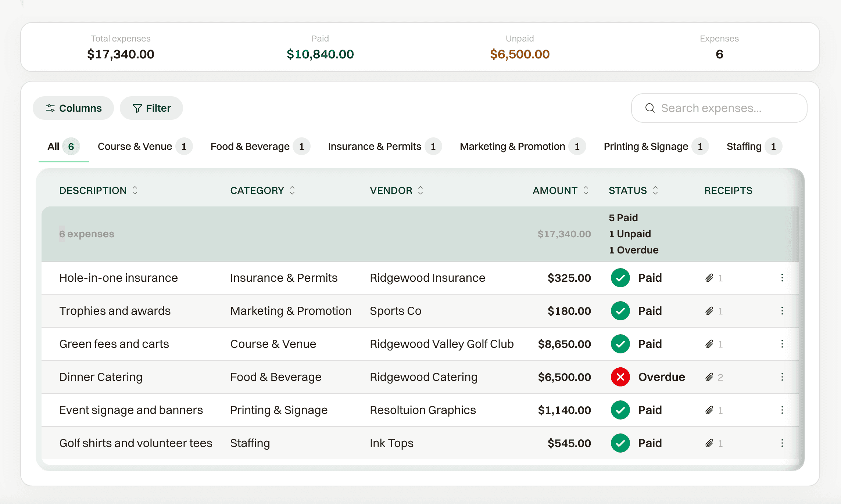The width and height of the screenshot is (841, 504).
Task: Focus the Search expenses field
Action: (x=719, y=108)
